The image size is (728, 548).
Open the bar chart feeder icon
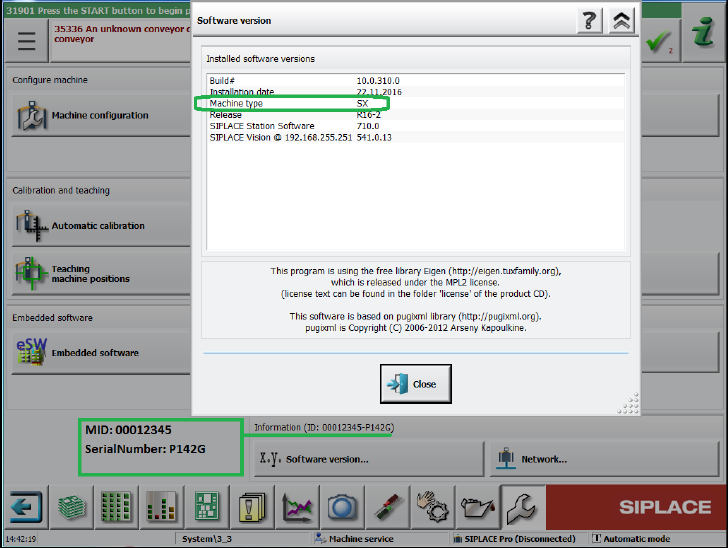(161, 507)
